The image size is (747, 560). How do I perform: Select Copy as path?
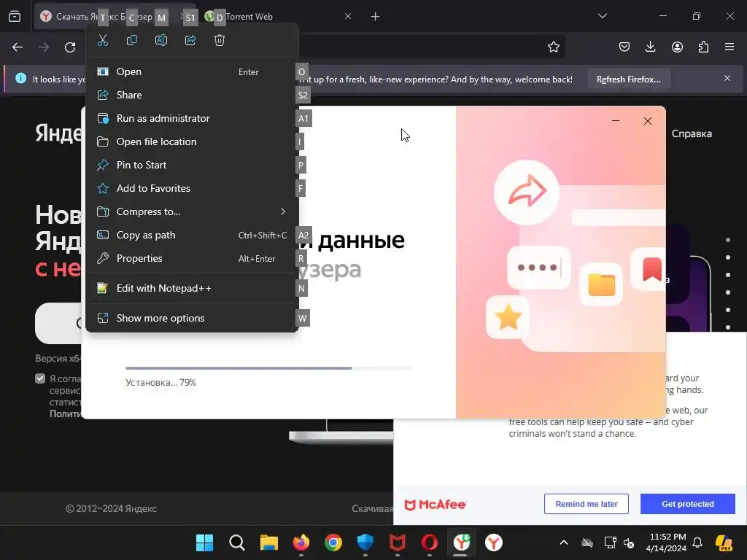192,235
